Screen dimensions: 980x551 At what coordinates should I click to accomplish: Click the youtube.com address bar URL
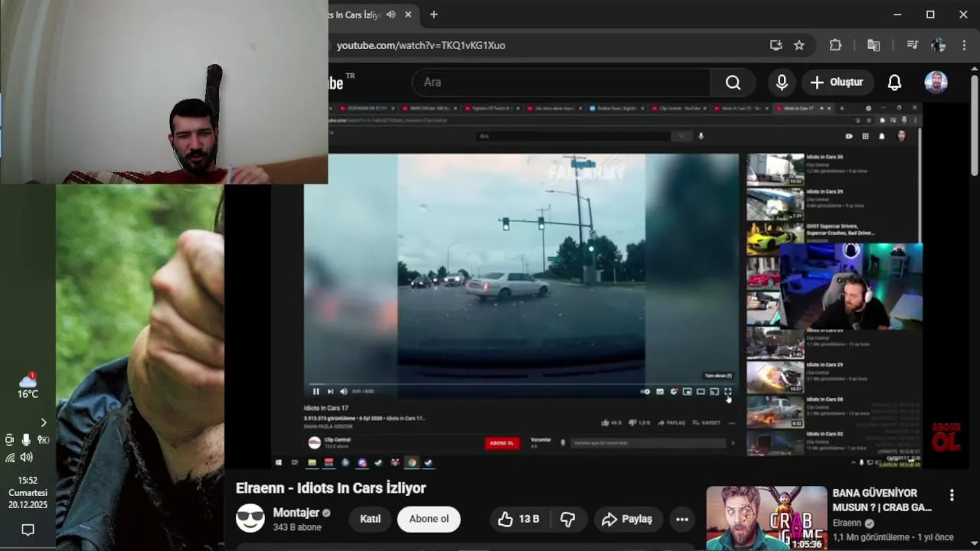point(421,45)
